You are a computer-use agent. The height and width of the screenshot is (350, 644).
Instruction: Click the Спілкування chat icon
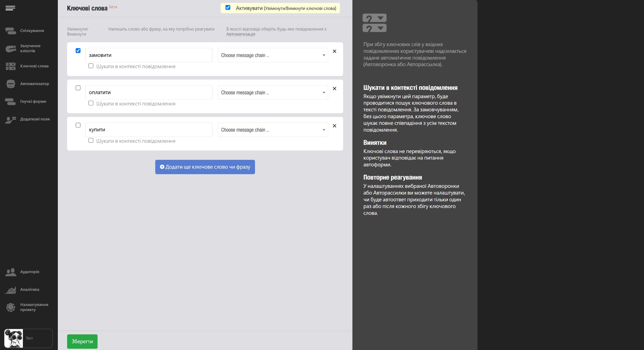pyautogui.click(x=11, y=31)
